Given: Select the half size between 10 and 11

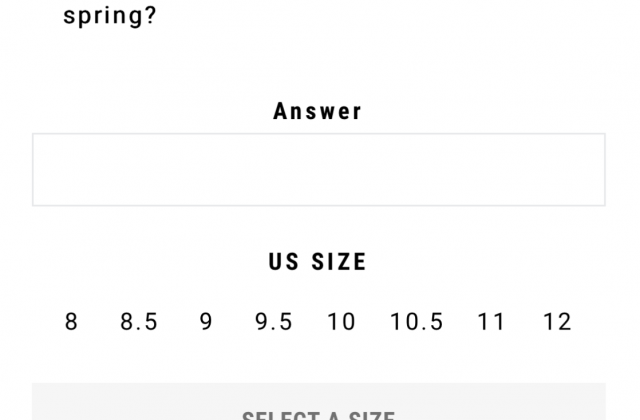Looking at the screenshot, I should [x=416, y=322].
